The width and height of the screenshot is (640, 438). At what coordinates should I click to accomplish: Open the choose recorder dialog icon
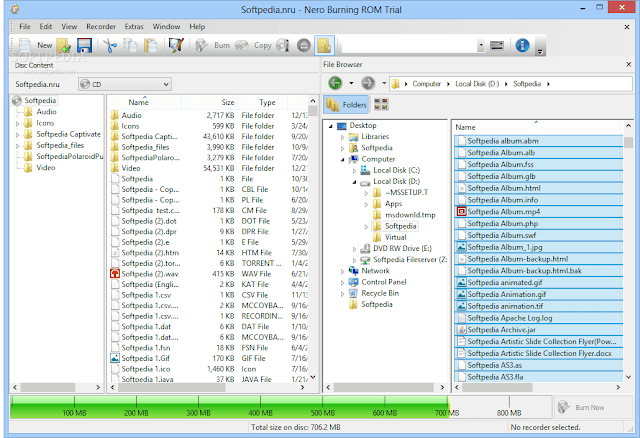pyautogui.click(x=497, y=45)
